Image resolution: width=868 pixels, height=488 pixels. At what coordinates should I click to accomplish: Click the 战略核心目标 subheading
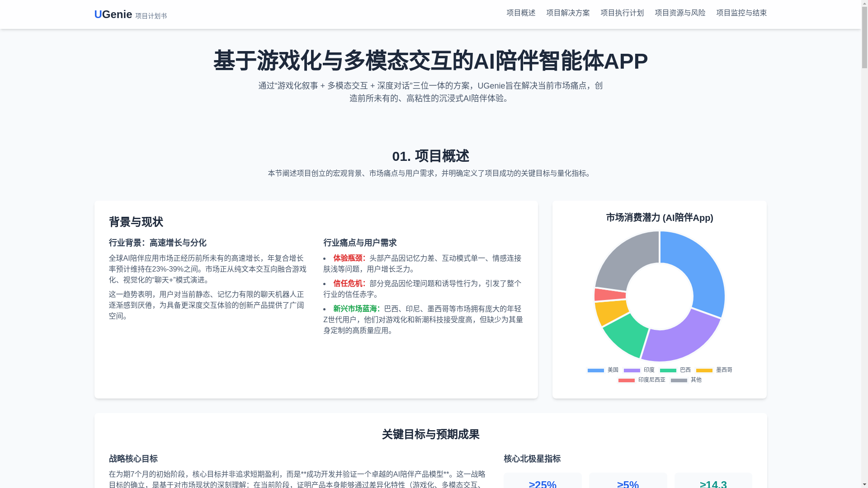point(133,459)
